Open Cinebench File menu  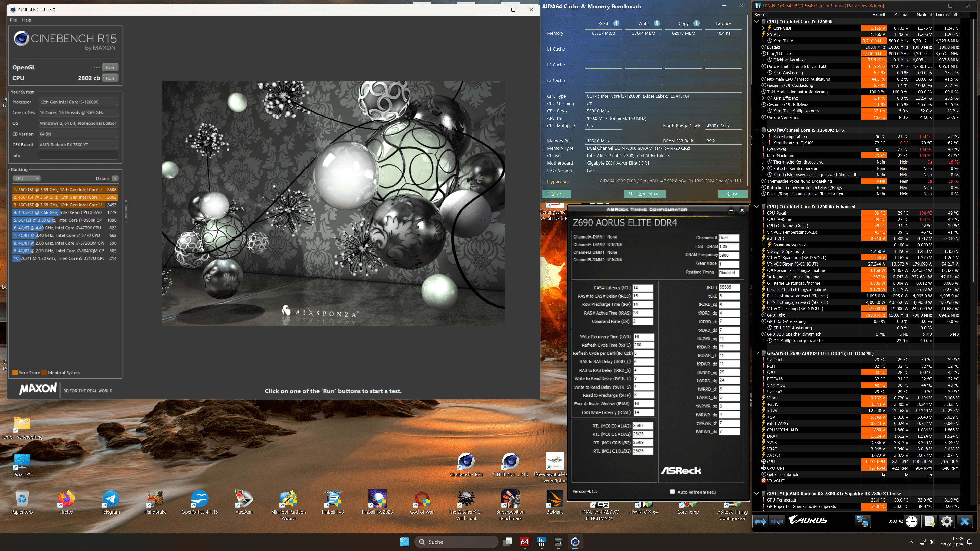click(13, 20)
